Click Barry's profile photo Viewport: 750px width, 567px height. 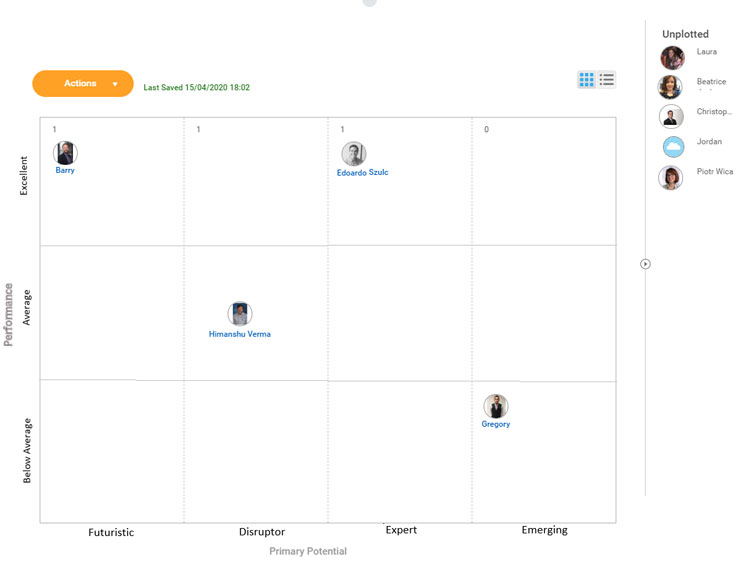(65, 153)
